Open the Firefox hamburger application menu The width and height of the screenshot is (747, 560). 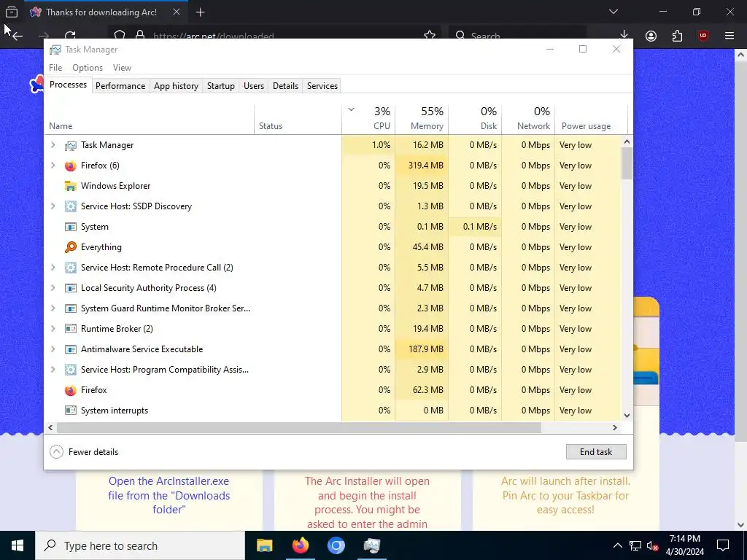pyautogui.click(x=729, y=36)
